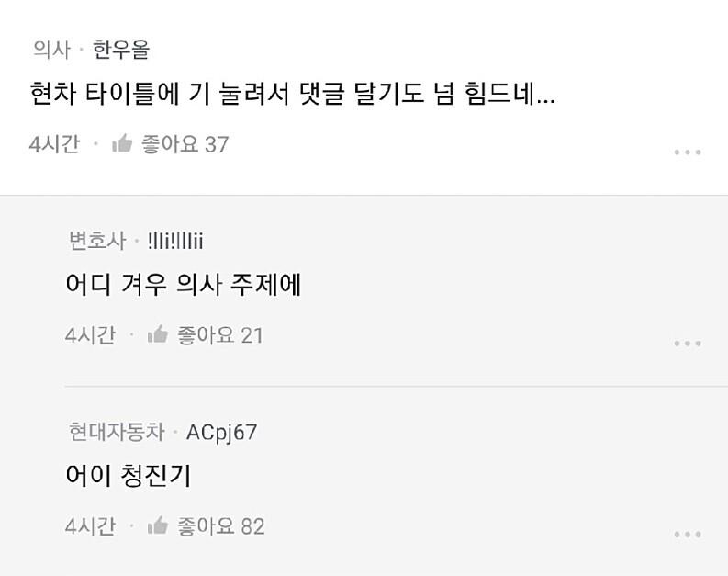
Task: Click the thumbs-up icon on 한우올's comment
Action: [122, 144]
